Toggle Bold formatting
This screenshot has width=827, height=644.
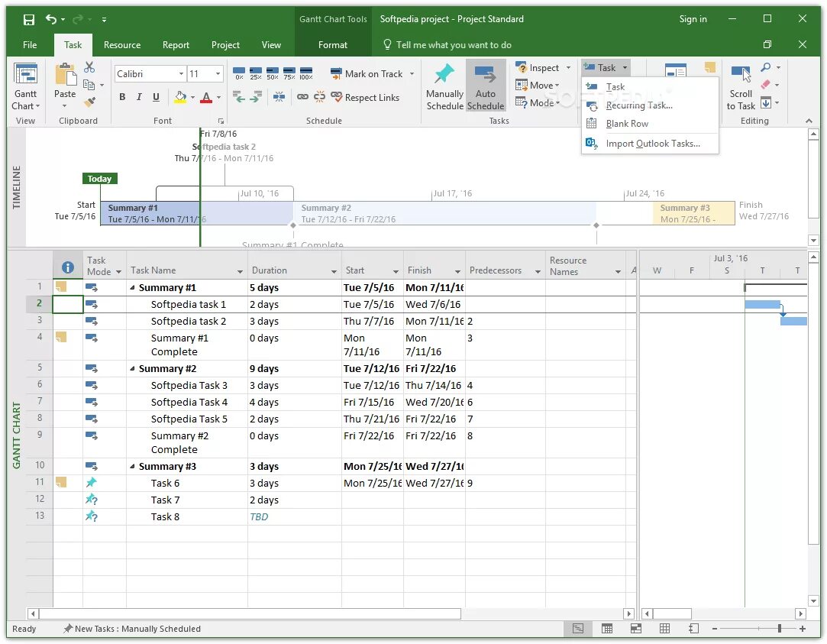point(122,97)
